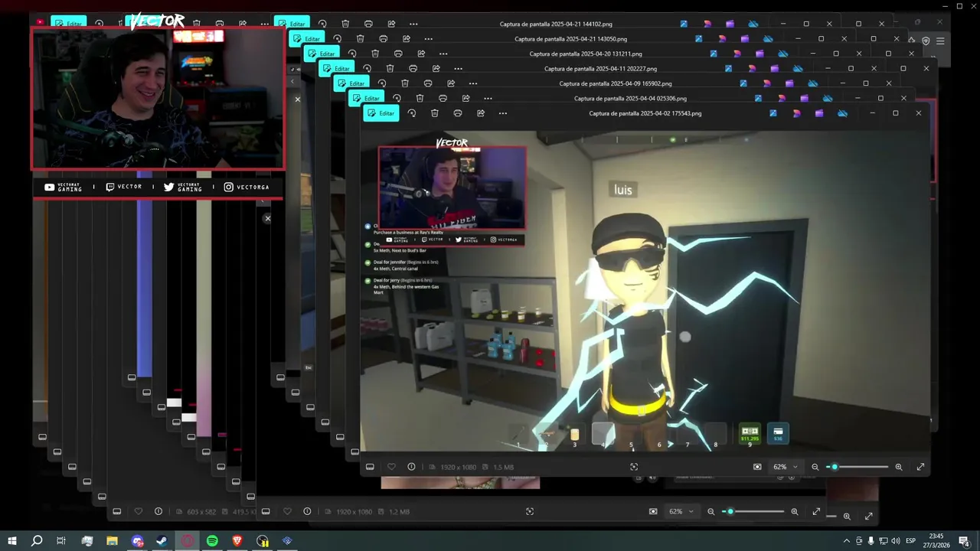The width and height of the screenshot is (980, 551).
Task: Show hidden system tray icons
Action: pos(846,541)
